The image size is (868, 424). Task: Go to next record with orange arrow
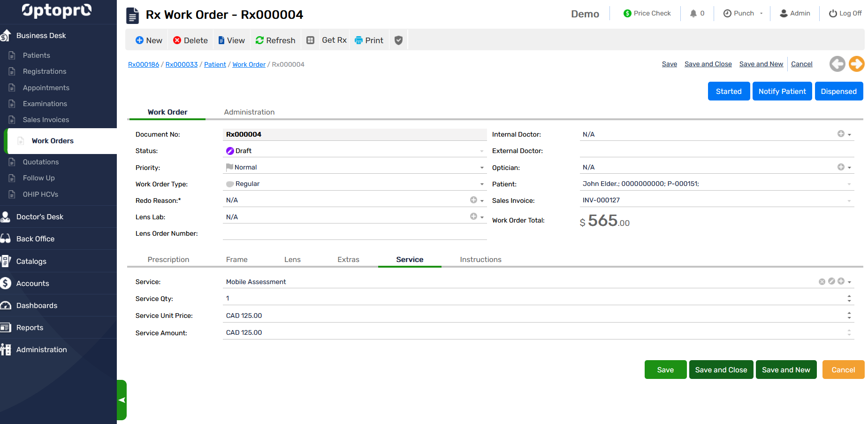pos(856,64)
